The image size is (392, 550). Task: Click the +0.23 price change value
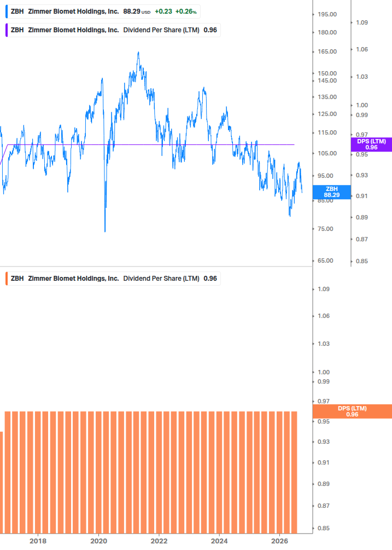point(163,11)
